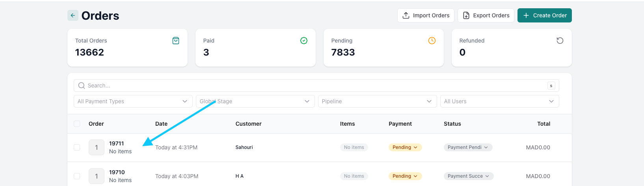The height and width of the screenshot is (186, 644).
Task: Click the refresh icon in Refunded card
Action: coord(560,41)
